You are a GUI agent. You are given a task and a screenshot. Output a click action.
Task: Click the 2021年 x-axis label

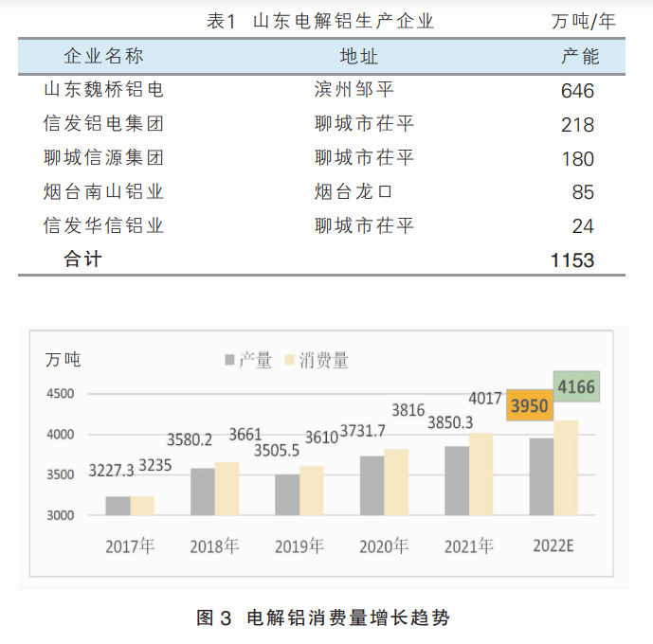tap(469, 546)
